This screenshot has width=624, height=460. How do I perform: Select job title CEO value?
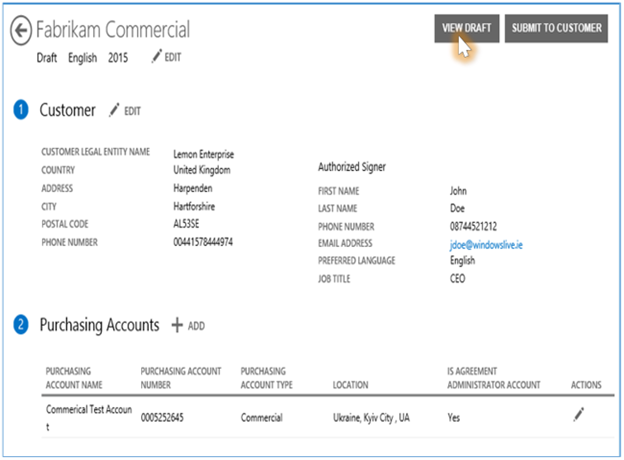[x=457, y=279]
